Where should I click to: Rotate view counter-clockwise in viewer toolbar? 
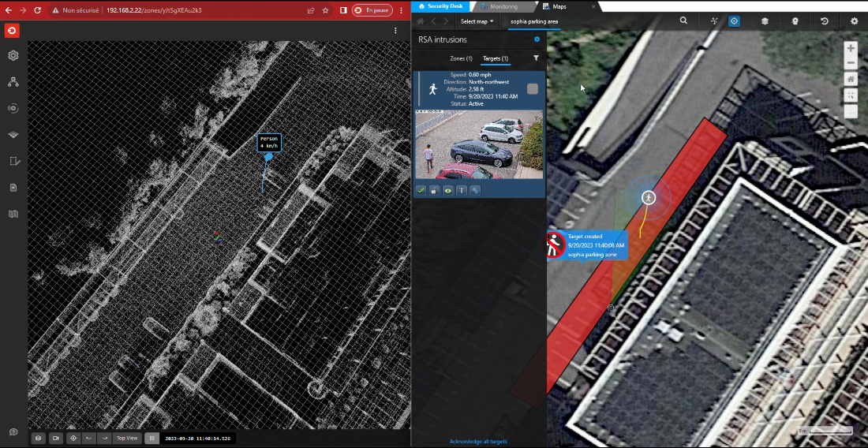[x=88, y=438]
